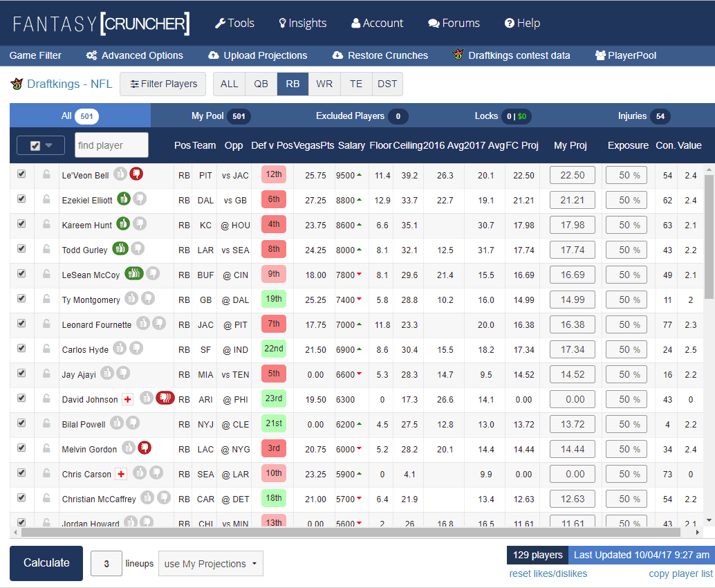
Task: Click the lock icon for Carlos Hyde
Action: tap(46, 349)
